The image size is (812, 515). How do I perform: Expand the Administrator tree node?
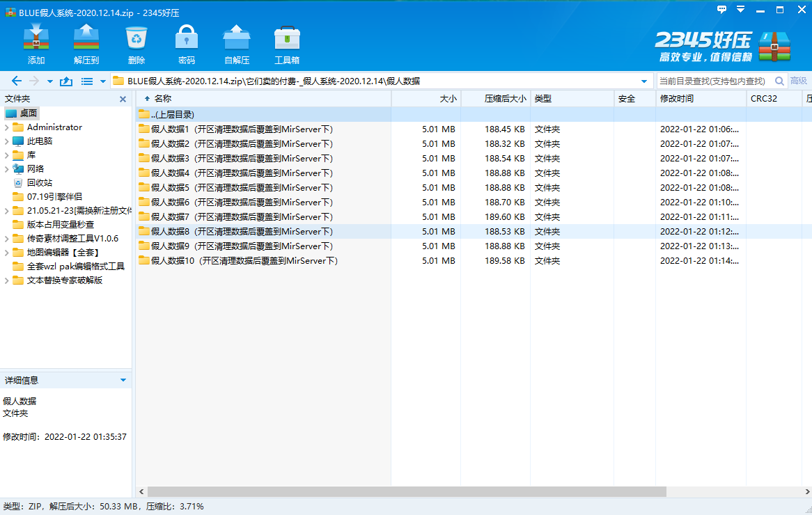7,127
